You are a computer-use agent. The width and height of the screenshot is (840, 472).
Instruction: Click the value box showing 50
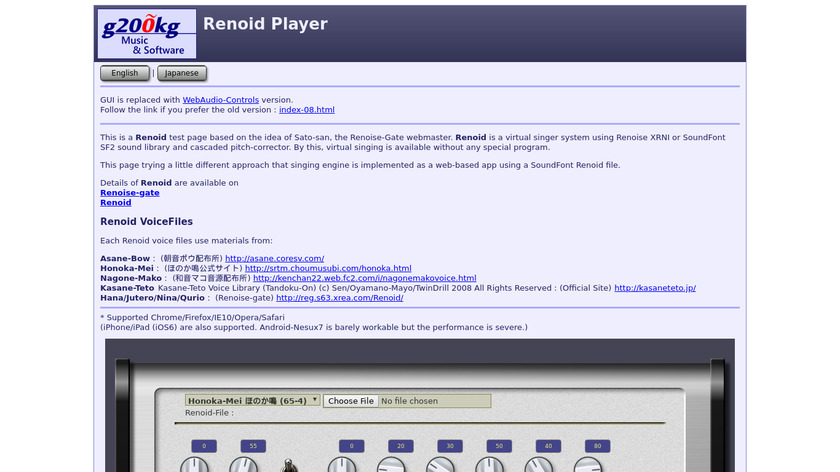click(499, 446)
